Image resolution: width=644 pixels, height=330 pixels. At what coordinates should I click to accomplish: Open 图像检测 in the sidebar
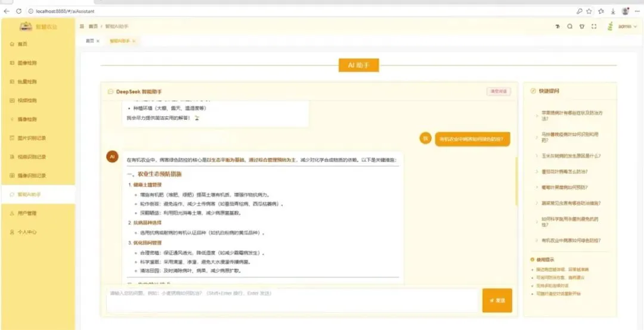click(x=37, y=63)
